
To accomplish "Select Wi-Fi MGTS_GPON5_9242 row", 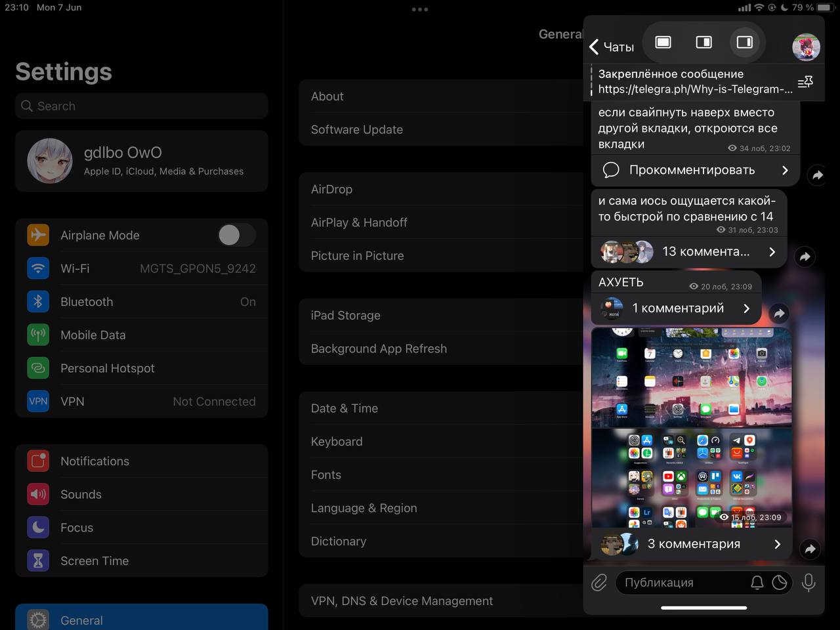I will pyautogui.click(x=141, y=268).
